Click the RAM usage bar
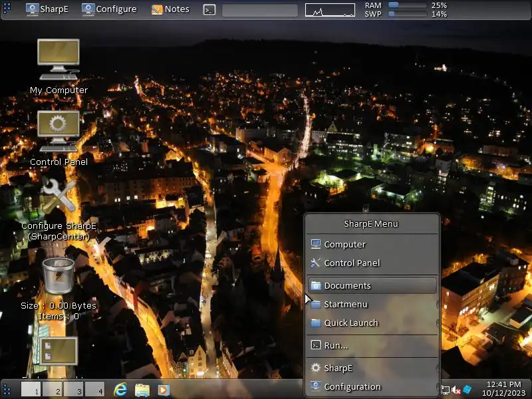This screenshot has width=532, height=399. [x=407, y=5]
